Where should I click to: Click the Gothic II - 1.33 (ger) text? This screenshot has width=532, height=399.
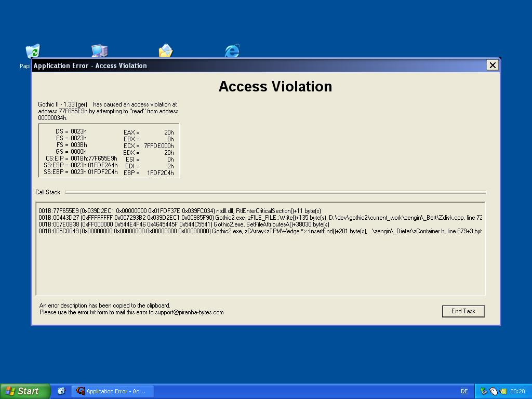pos(63,104)
